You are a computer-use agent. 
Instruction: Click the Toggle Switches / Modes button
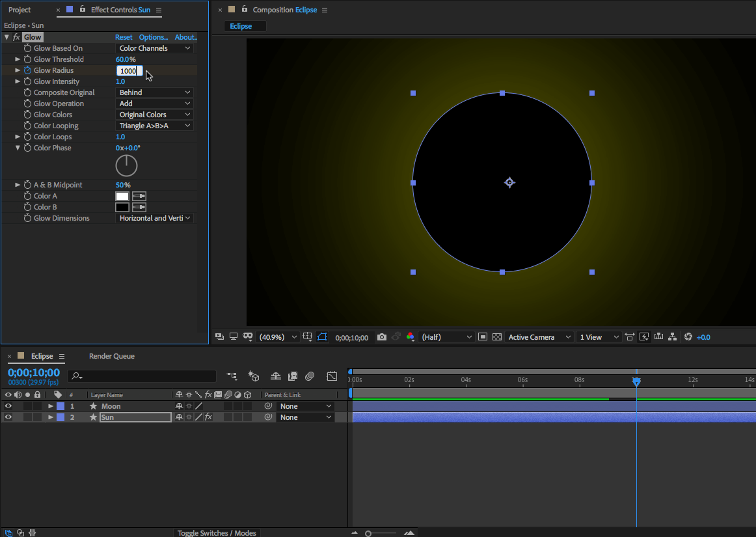[217, 533]
